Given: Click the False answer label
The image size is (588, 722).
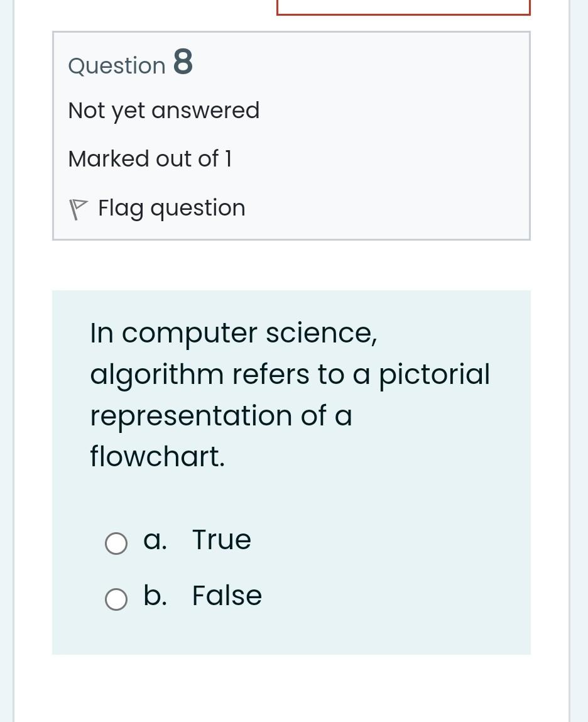Looking at the screenshot, I should click(227, 596).
